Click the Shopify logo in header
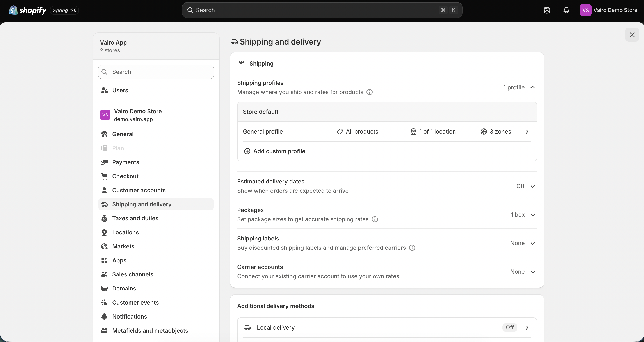 tap(27, 10)
